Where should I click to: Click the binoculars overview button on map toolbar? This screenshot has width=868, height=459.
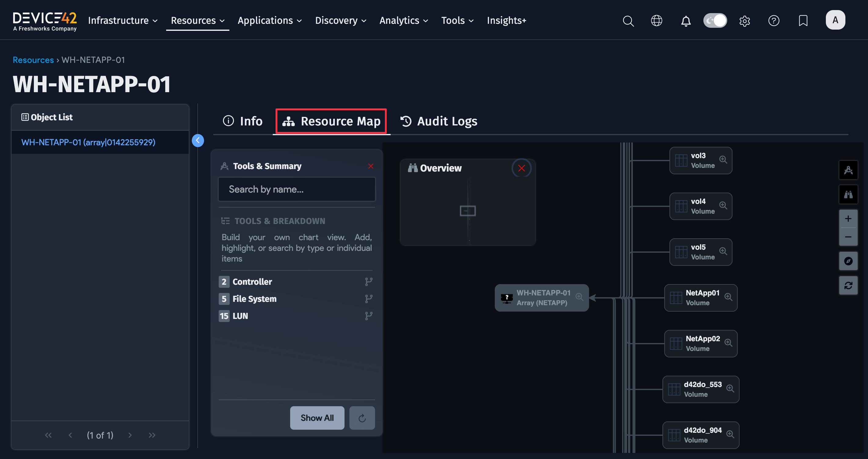pos(848,194)
